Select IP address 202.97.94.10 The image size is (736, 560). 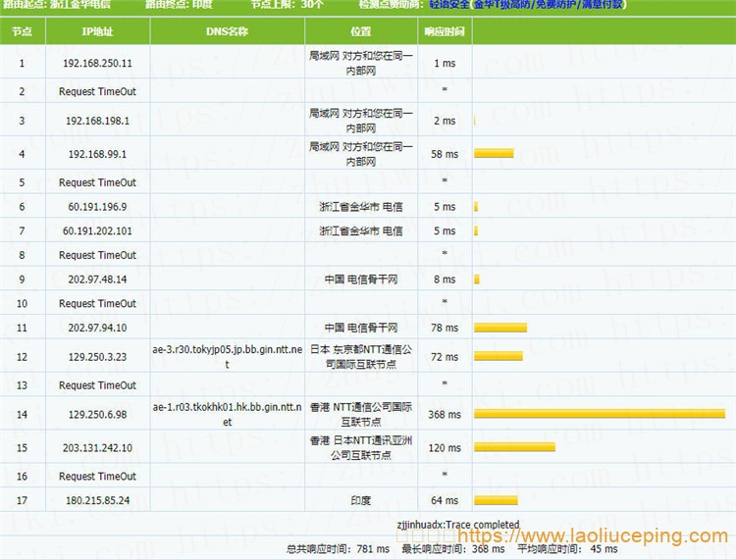[x=97, y=328]
